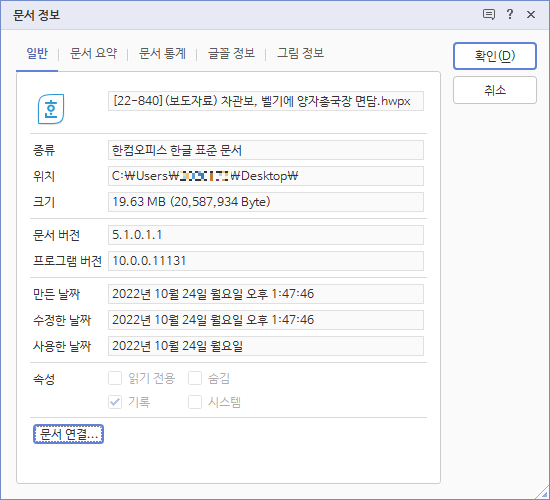Click the dialog feedback comment icon

tap(489, 14)
